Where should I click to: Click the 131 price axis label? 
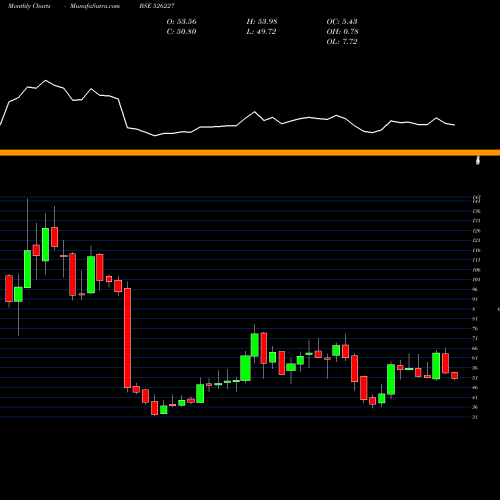point(477,221)
